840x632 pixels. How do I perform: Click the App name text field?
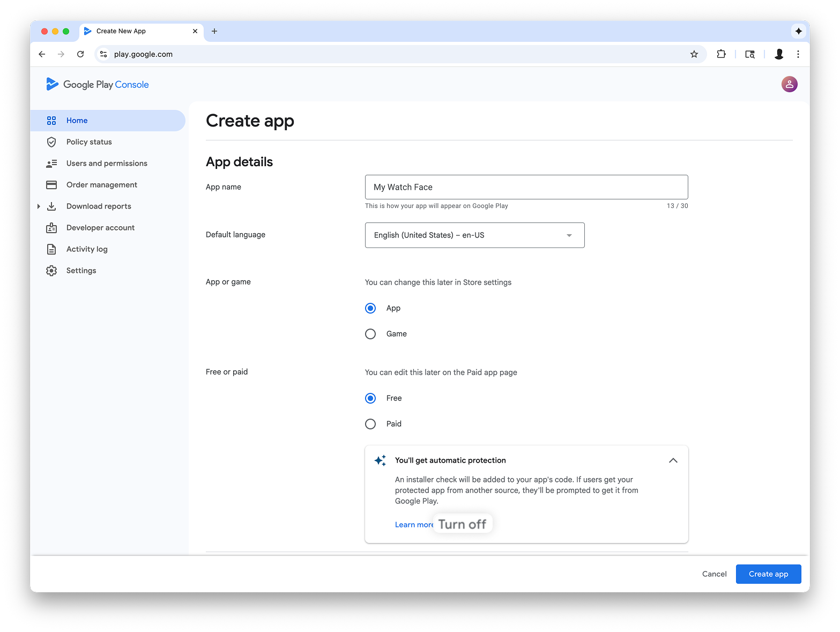[x=526, y=187]
